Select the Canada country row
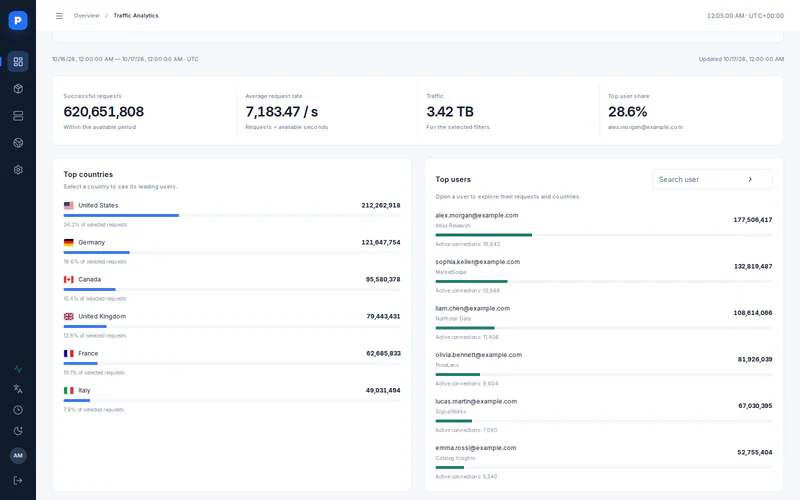 pos(232,288)
